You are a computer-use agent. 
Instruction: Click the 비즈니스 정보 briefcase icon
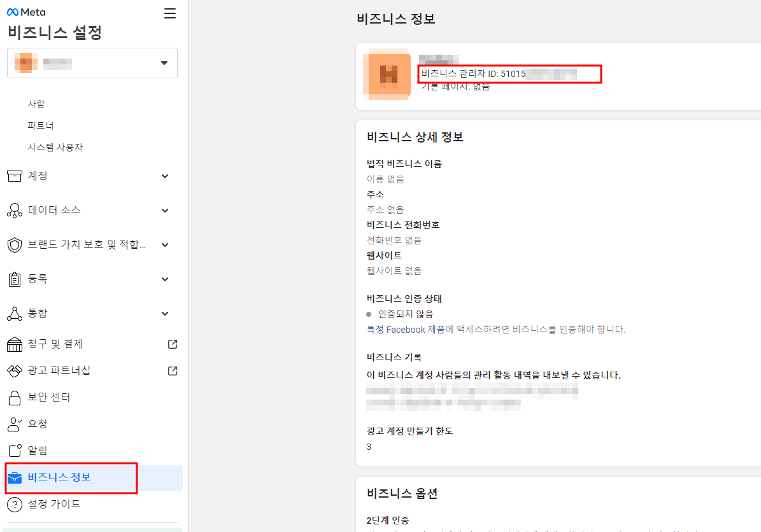[x=14, y=477]
